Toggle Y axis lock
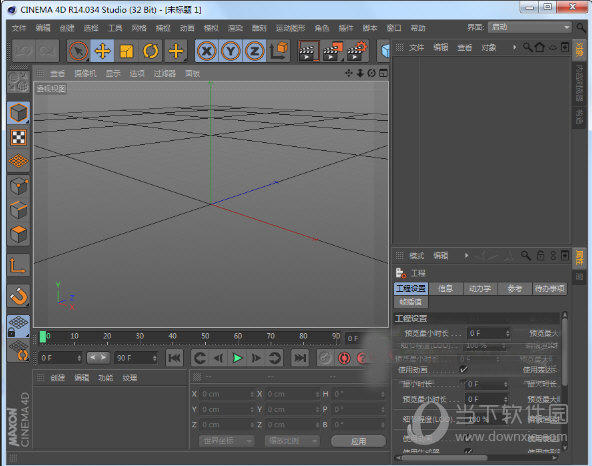This screenshot has height=466, width=592. [x=231, y=51]
